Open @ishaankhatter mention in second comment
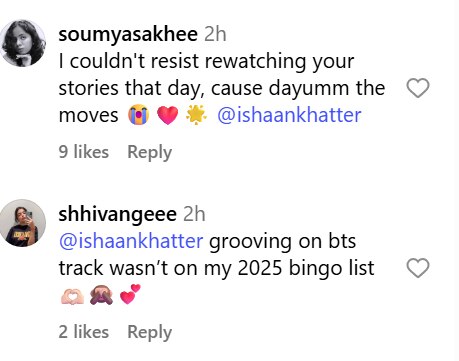This screenshot has height=361, width=459. coord(131,241)
